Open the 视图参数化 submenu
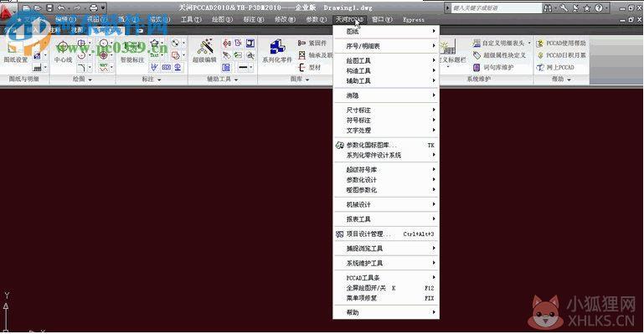 (386, 190)
